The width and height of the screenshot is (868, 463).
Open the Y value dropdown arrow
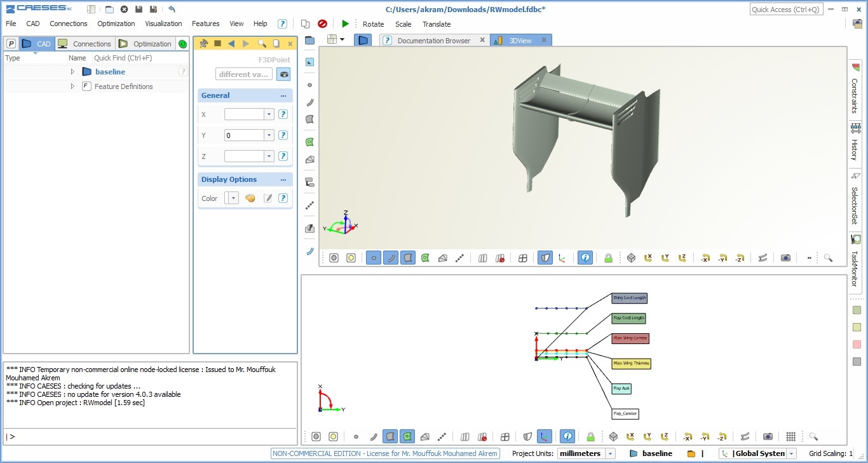[269, 135]
